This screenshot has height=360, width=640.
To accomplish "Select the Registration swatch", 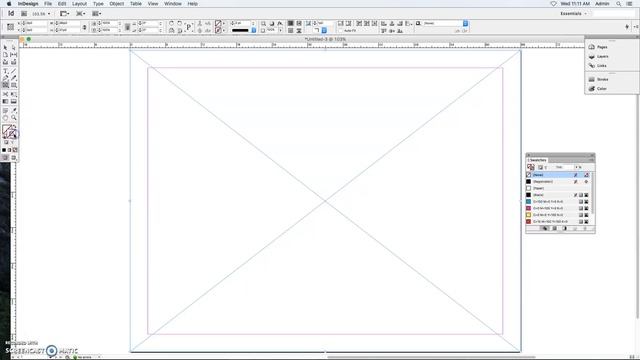I will coord(558,181).
